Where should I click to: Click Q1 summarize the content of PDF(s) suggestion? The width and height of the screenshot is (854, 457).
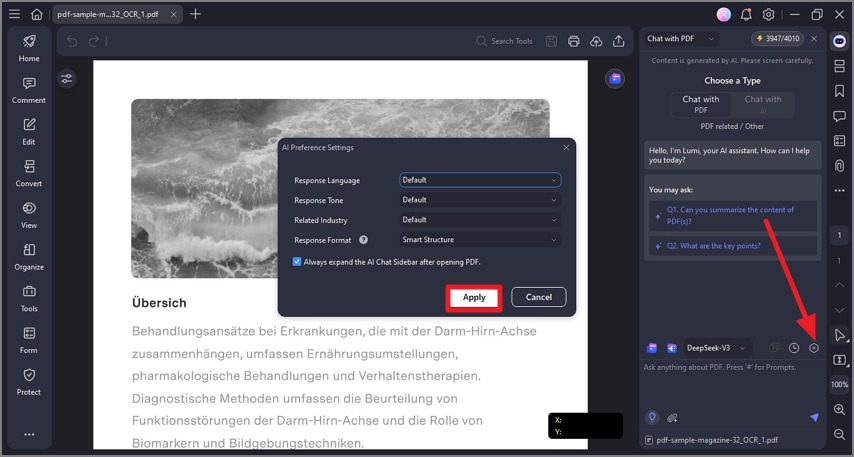tap(733, 216)
